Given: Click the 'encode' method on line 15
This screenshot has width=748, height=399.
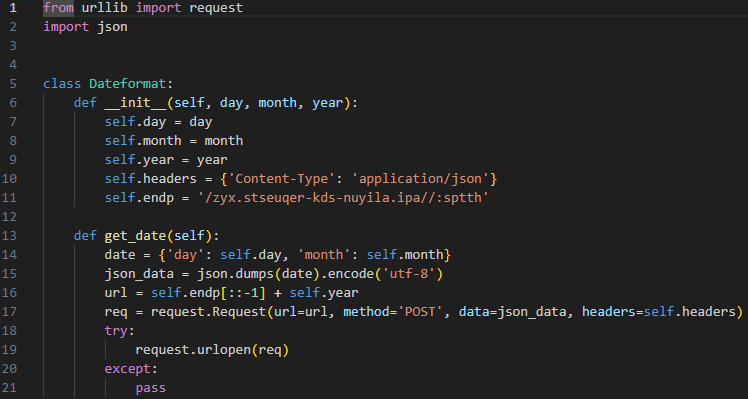Looking at the screenshot, I should 351,273.
